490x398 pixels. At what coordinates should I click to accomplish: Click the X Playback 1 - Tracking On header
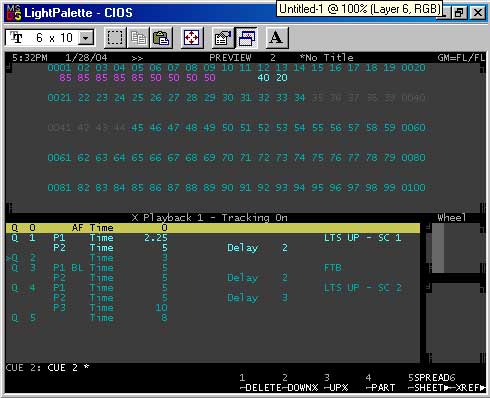point(209,218)
